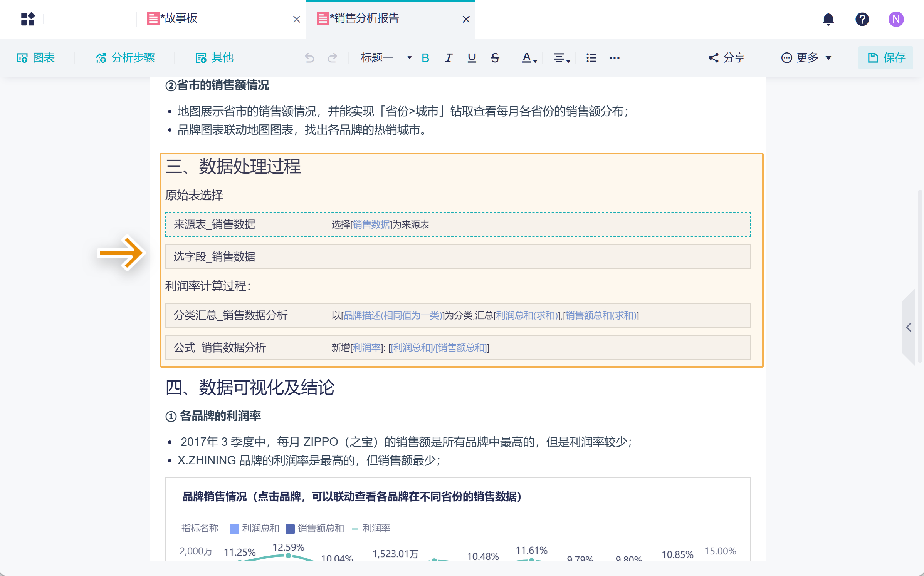Open the help question mark icon

(x=862, y=19)
